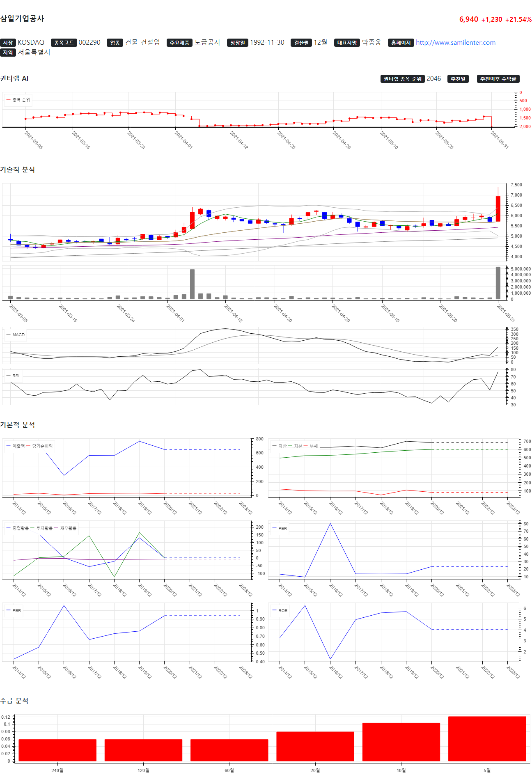Click the 홈페이지 badge
532x777 pixels.
tap(401, 43)
